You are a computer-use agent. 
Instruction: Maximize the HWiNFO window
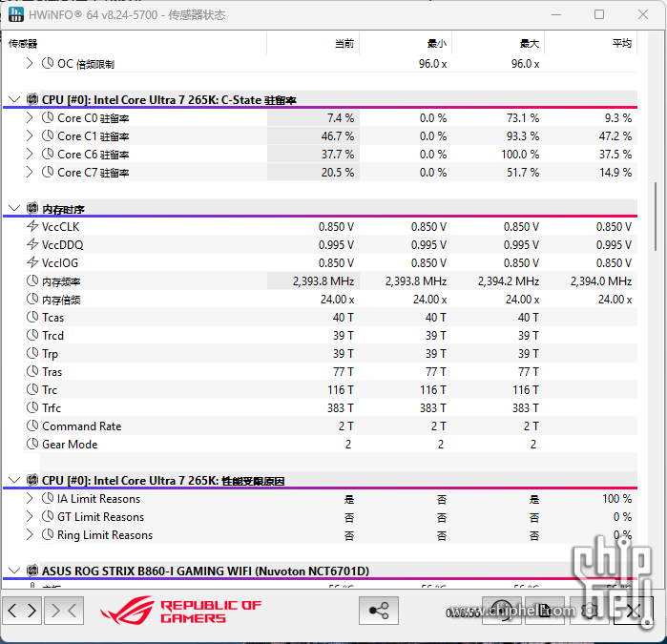599,14
